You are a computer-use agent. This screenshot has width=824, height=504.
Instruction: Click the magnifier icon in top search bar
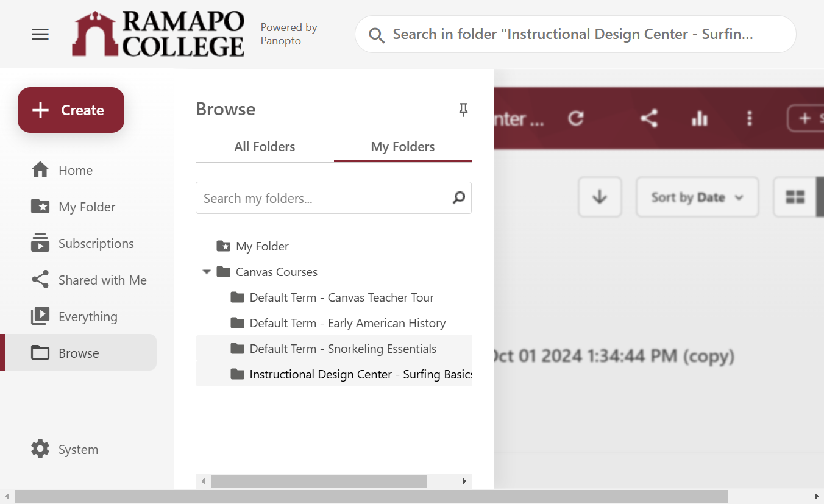click(377, 35)
